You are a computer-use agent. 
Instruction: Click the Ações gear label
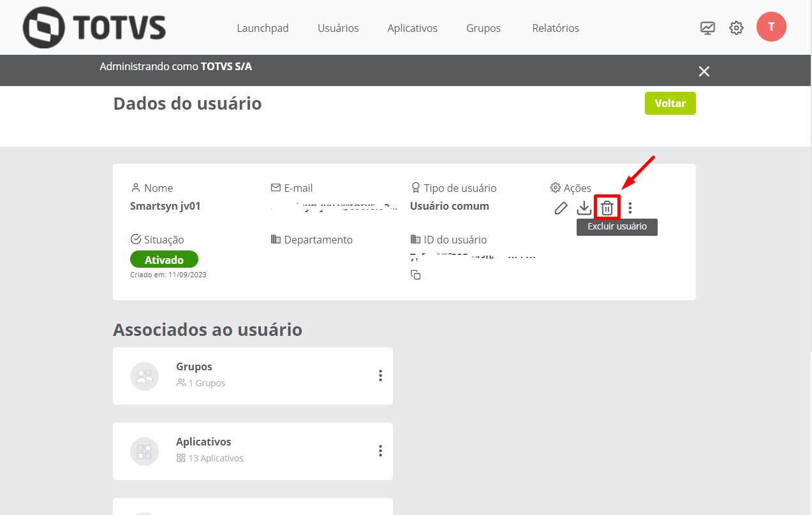click(x=571, y=188)
